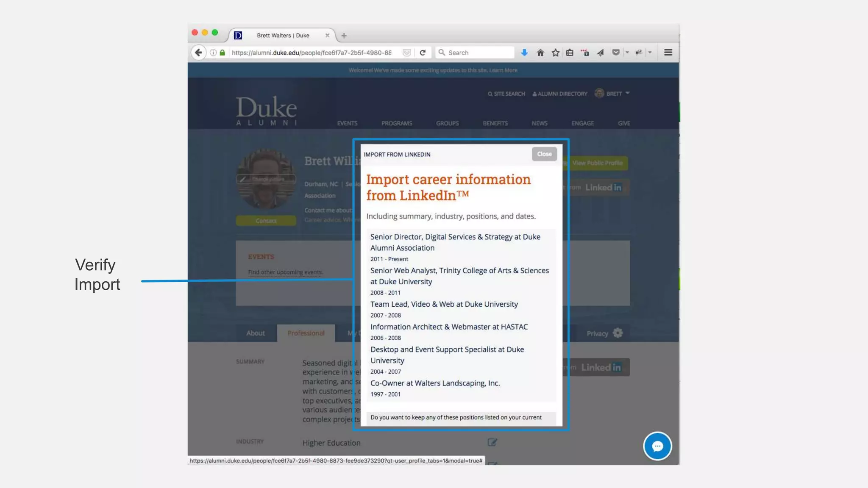
Task: Click the Alumni Directory link
Action: [x=560, y=94]
